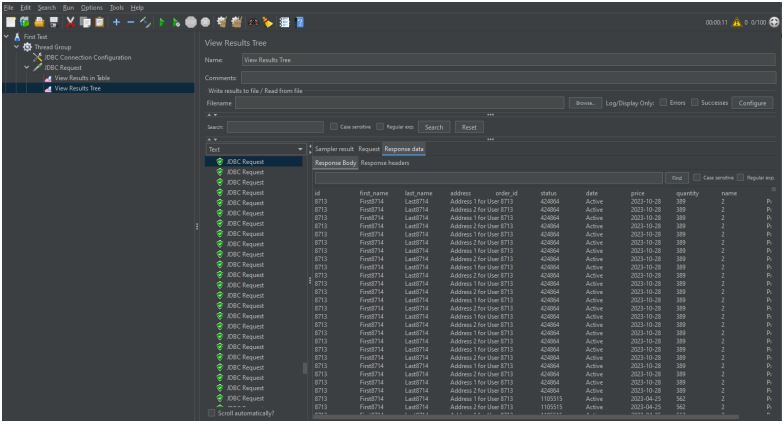783x426 pixels.
Task: Click the Cut scissors icon
Action: (x=72, y=22)
